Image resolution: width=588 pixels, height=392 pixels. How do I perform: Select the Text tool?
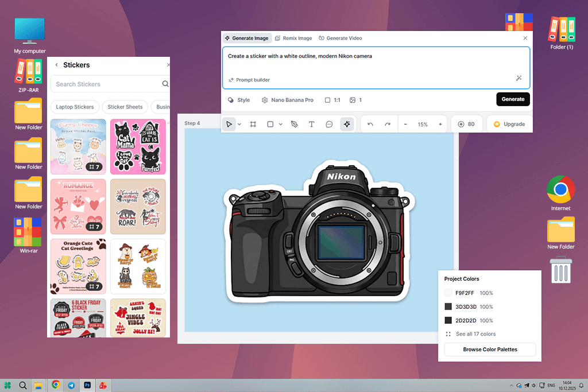coord(311,124)
